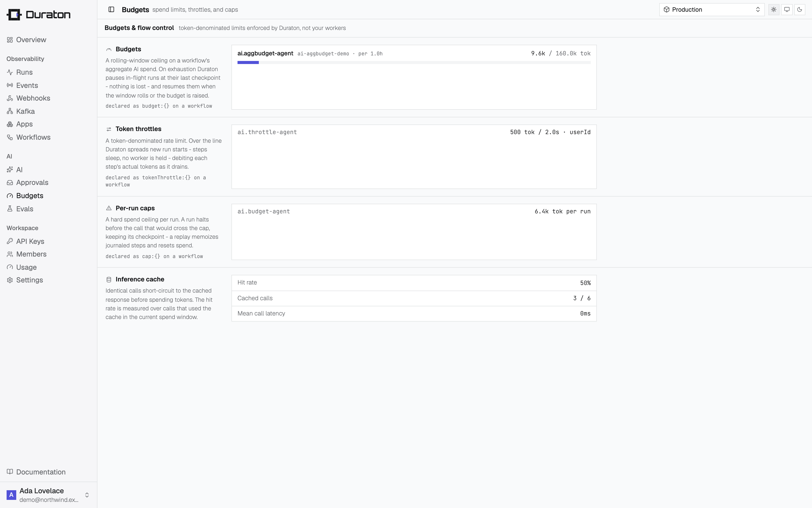Click the Budgets gauge icon in sidebar

pos(10,196)
